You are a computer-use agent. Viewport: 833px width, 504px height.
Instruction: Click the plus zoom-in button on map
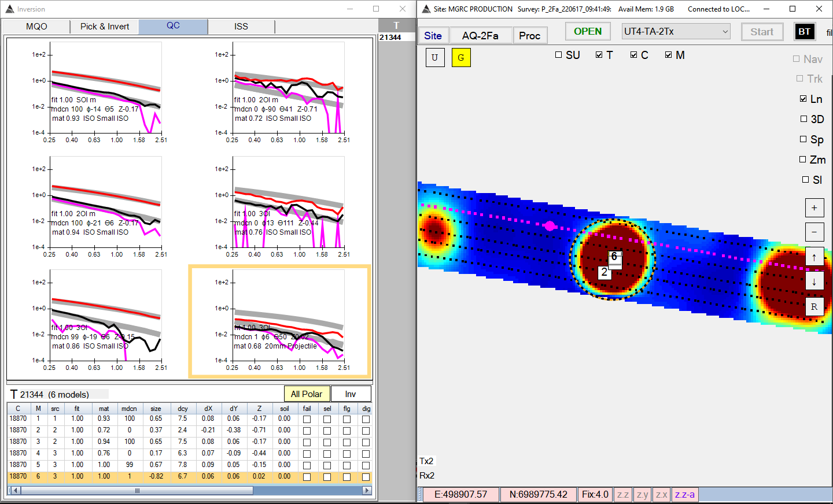tap(814, 207)
